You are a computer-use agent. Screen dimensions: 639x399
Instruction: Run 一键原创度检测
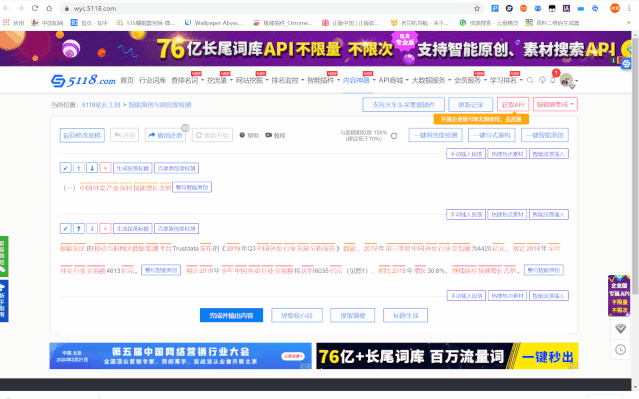click(435, 135)
